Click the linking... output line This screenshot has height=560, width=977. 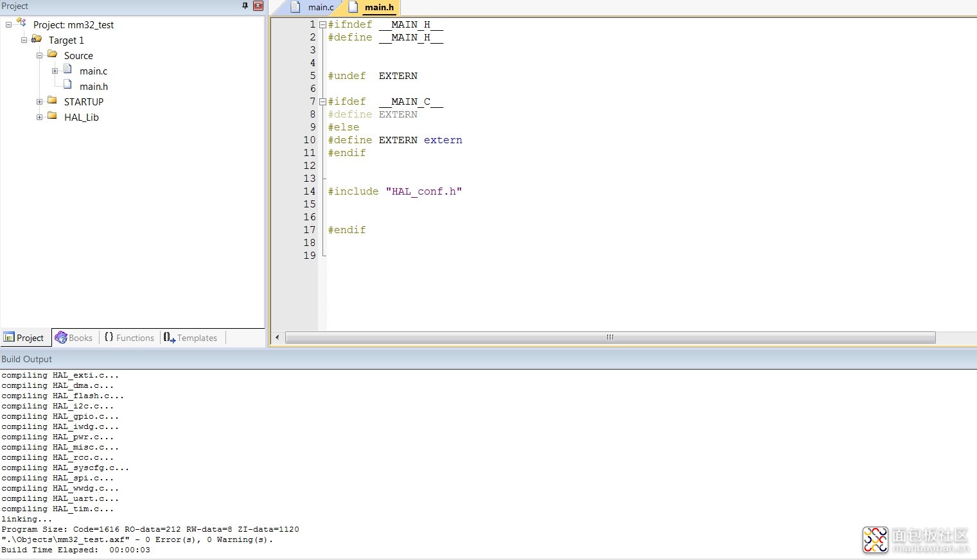click(x=27, y=519)
